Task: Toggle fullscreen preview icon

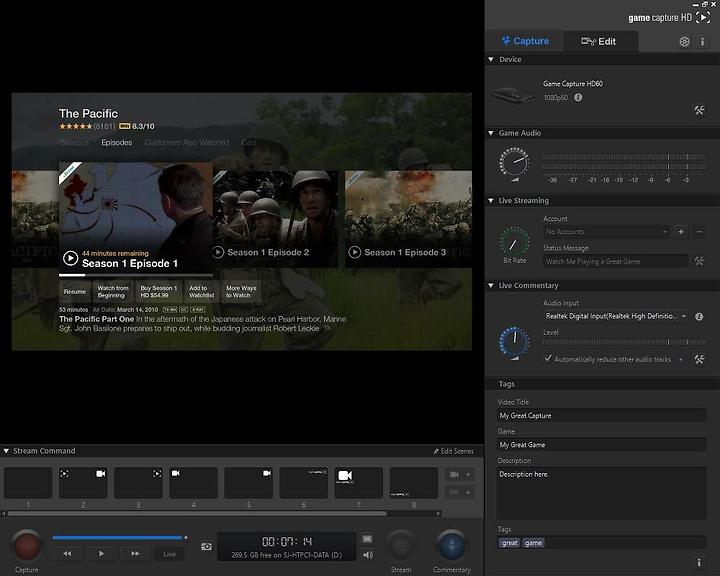Action: pyautogui.click(x=367, y=539)
